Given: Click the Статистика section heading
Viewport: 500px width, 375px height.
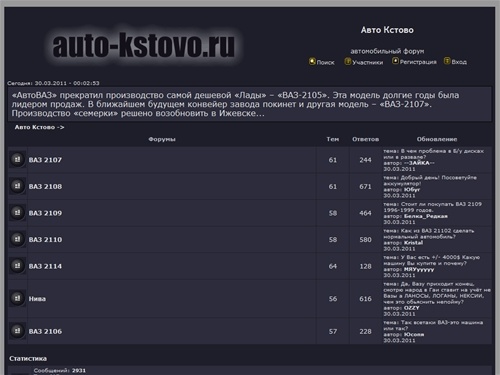Looking at the screenshot, I should [28, 359].
